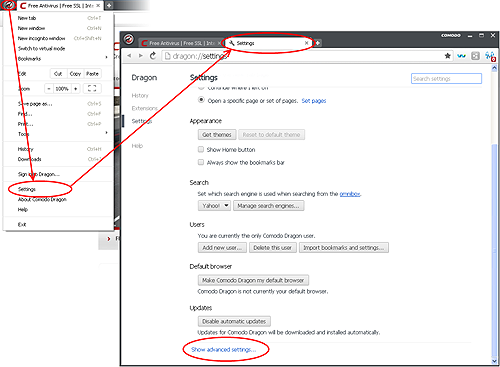Click the blue wave extension icon in the toolbar
The width and height of the screenshot is (500, 367).
tap(461, 56)
